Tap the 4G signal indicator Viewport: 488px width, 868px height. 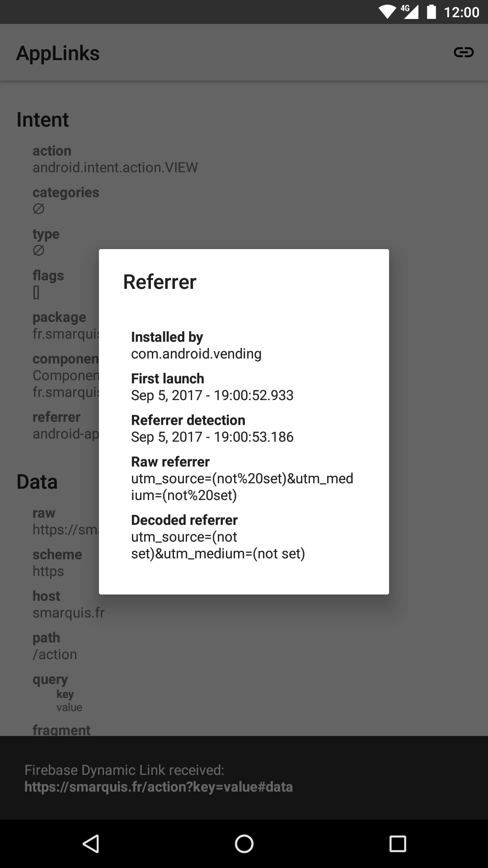[410, 12]
